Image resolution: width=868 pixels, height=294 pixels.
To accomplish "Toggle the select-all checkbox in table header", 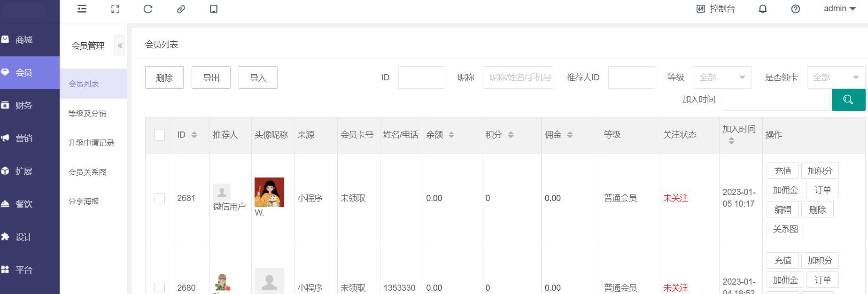I will pos(160,135).
